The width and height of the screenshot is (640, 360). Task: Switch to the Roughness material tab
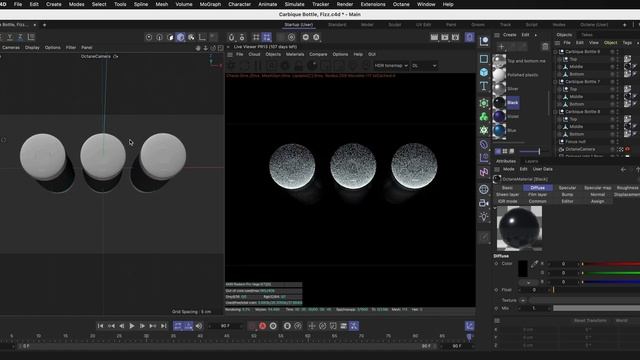coord(627,188)
